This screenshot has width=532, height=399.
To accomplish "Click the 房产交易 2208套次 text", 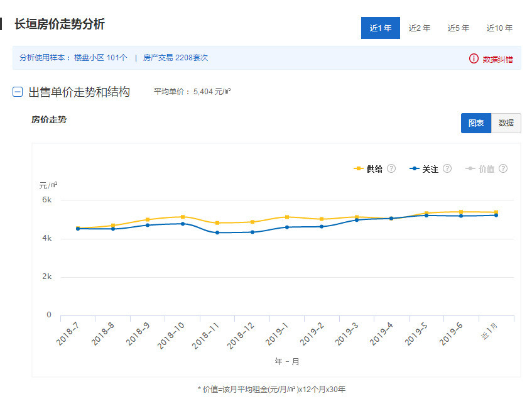I will [175, 58].
